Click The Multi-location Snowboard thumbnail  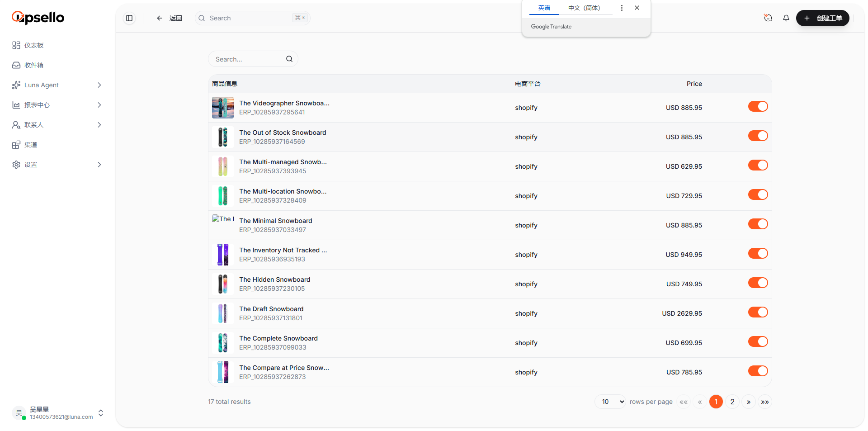[x=223, y=196]
